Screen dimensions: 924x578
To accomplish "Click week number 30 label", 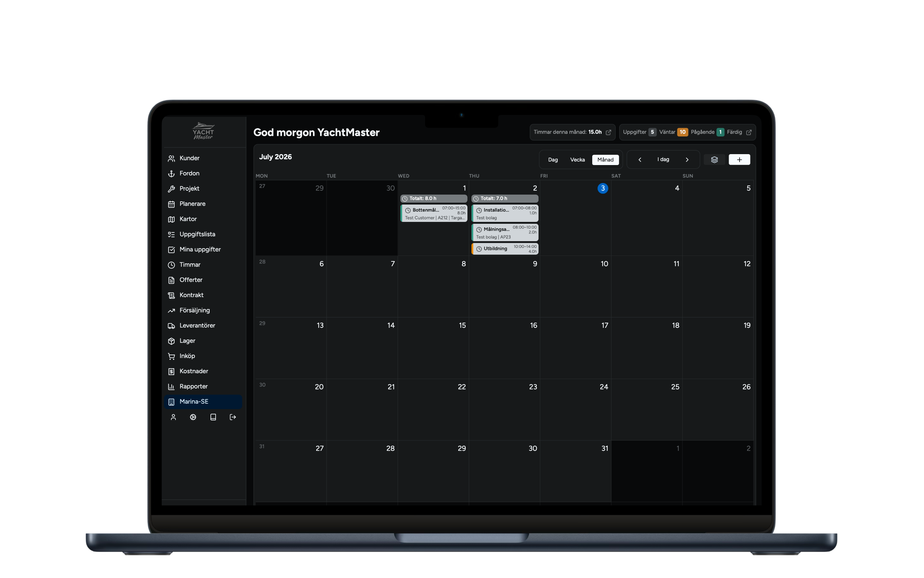I will pyautogui.click(x=262, y=385).
